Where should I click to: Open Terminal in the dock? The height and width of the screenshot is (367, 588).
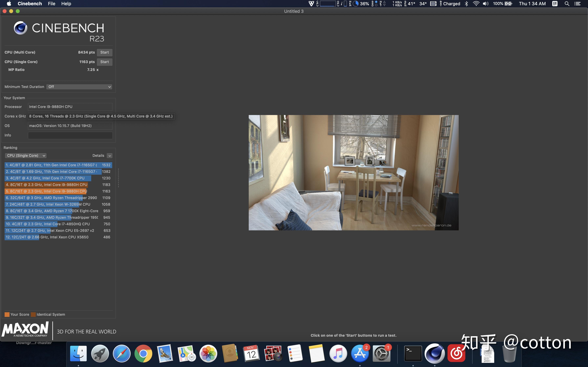point(413,353)
